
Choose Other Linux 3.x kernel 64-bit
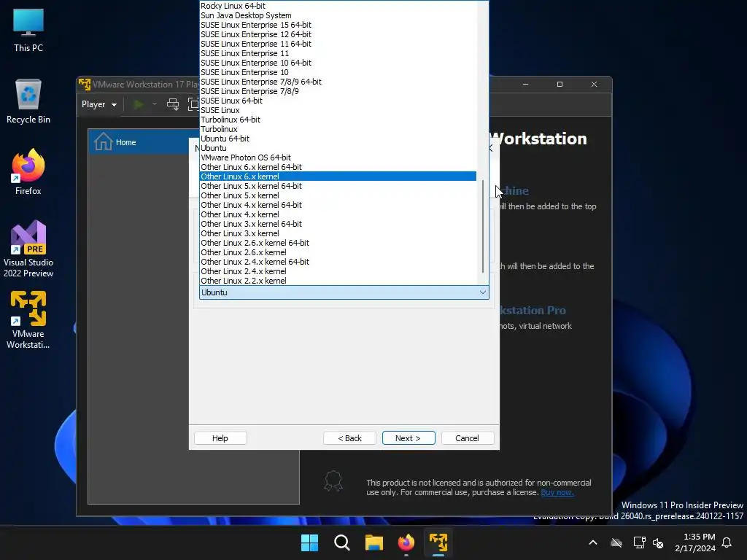pos(338,224)
